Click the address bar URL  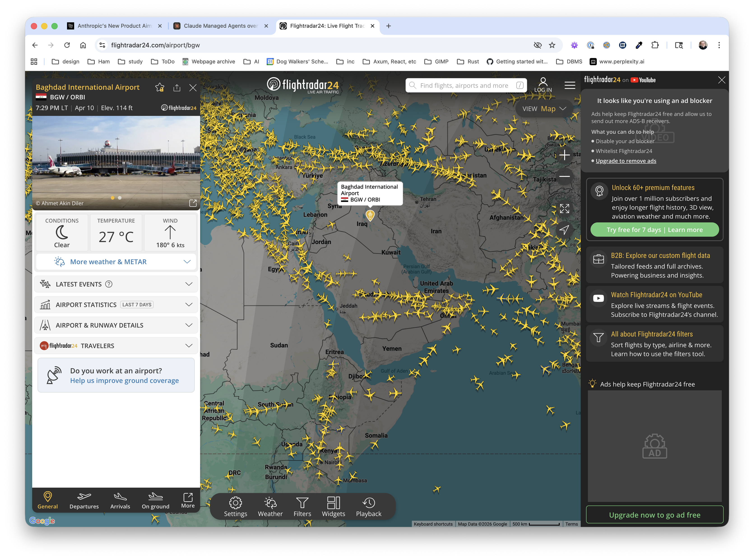click(155, 45)
